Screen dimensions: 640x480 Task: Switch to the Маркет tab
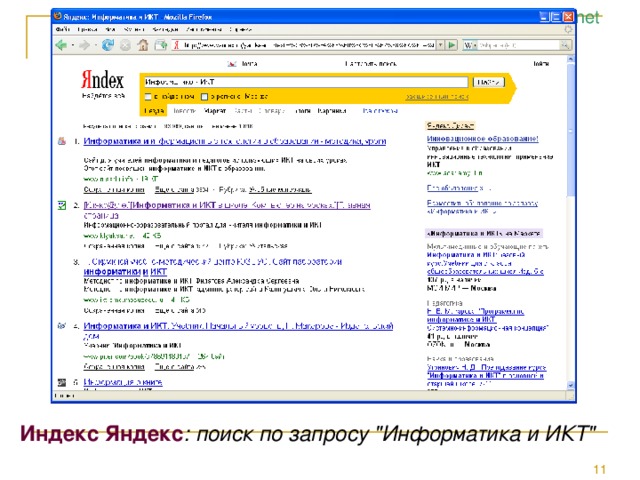[215, 111]
